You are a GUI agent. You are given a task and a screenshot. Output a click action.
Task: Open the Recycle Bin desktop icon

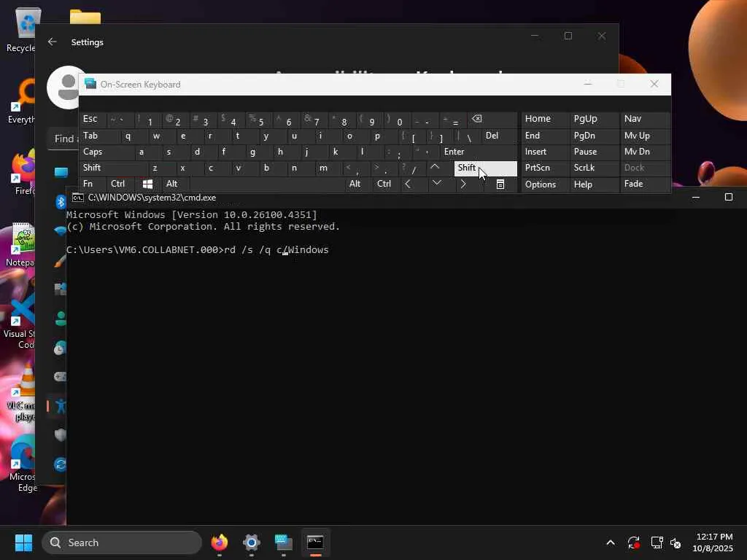23,30
